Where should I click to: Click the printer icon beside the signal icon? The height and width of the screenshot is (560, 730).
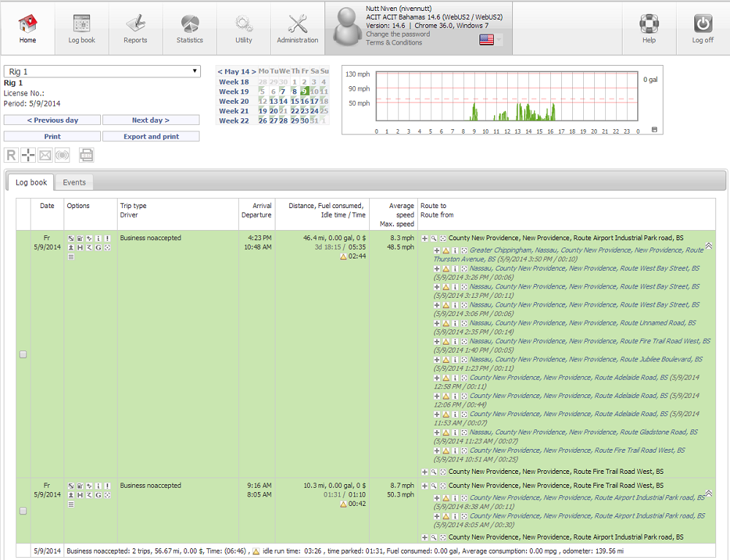click(x=86, y=155)
